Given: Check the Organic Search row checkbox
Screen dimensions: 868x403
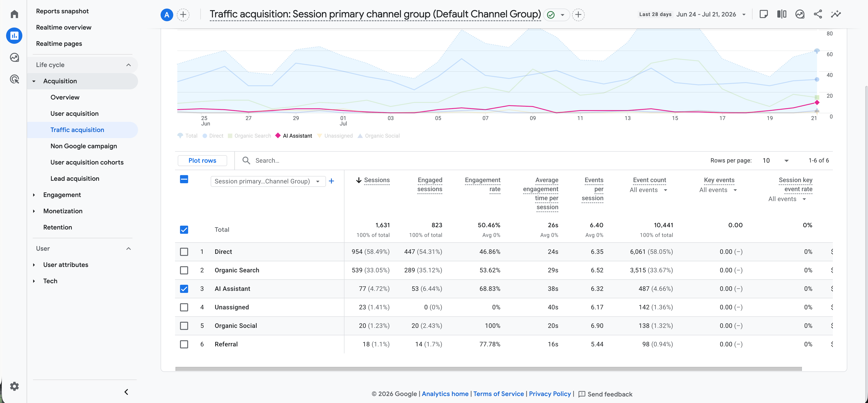Looking at the screenshot, I should pyautogui.click(x=184, y=270).
